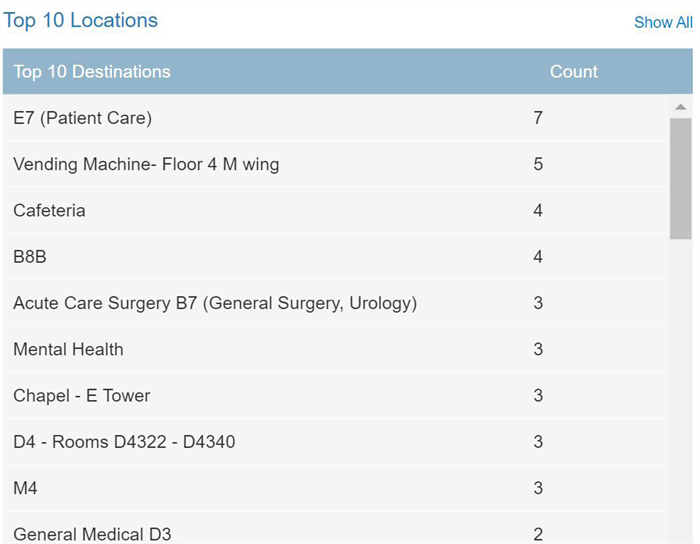Click the scrollbar up arrow

[680, 107]
